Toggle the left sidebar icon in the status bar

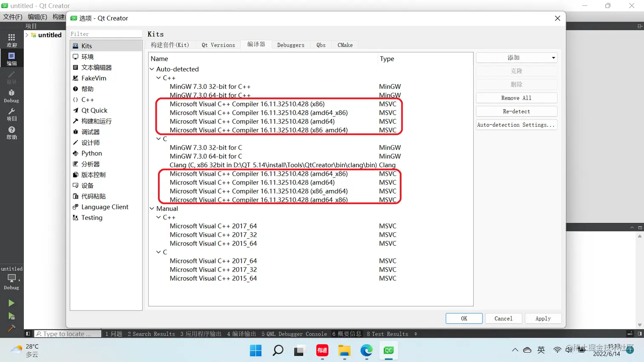pyautogui.click(x=28, y=334)
